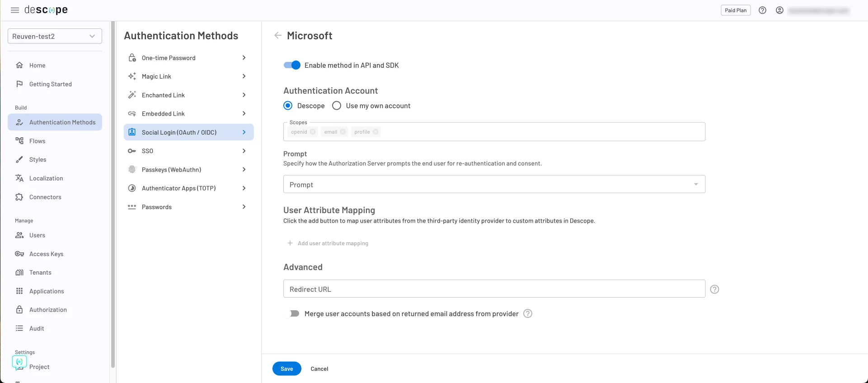Click the Home house icon
The image size is (868, 383).
19,65
